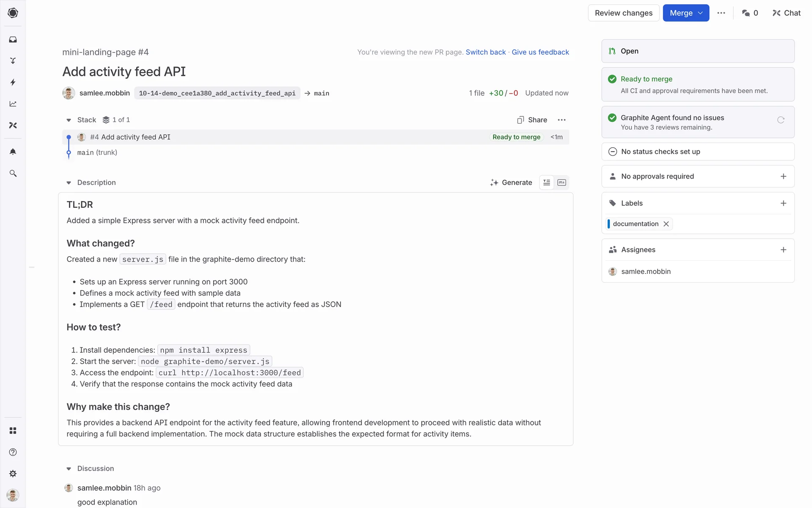
Task: Switch description to rendered text view
Action: pyautogui.click(x=546, y=182)
